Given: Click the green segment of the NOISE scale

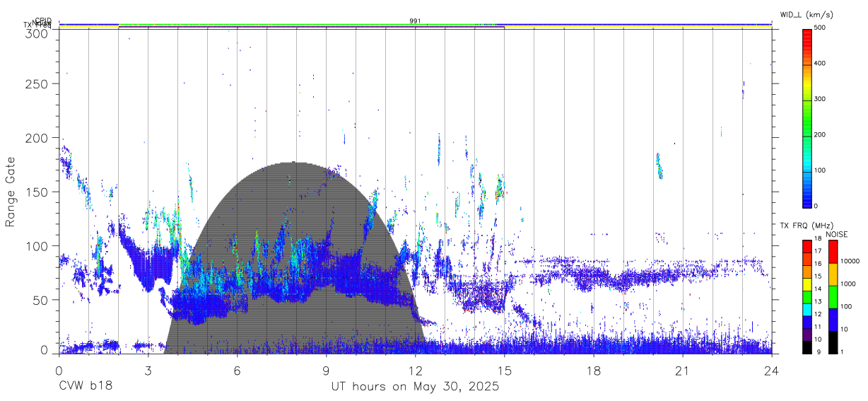Looking at the screenshot, I should pos(833,297).
